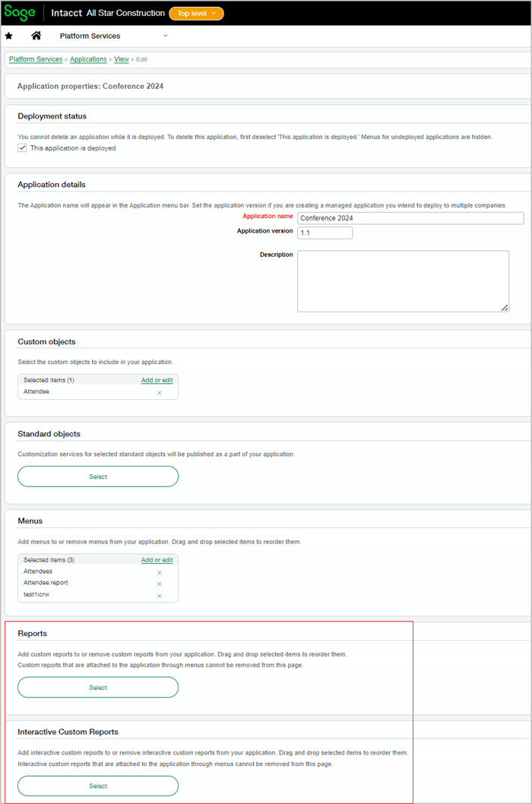Expand the Platform Services application dropdown
This screenshot has width=532, height=804.
point(166,36)
